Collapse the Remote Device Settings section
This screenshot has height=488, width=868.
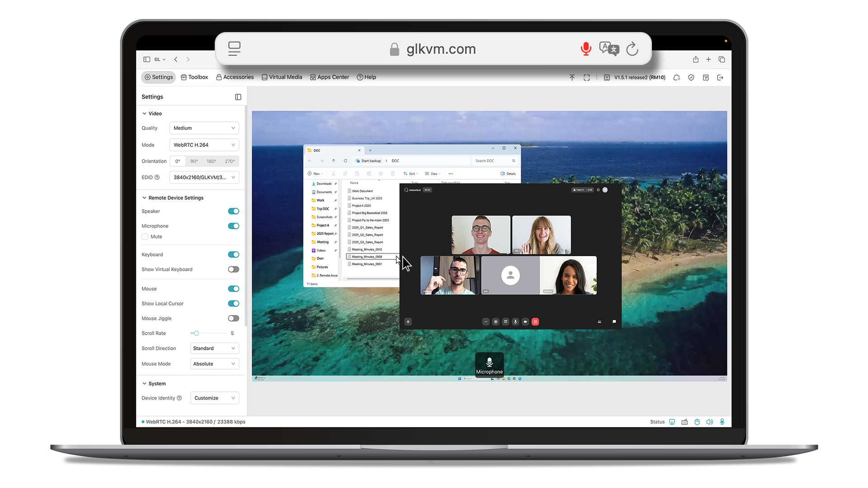(x=145, y=198)
